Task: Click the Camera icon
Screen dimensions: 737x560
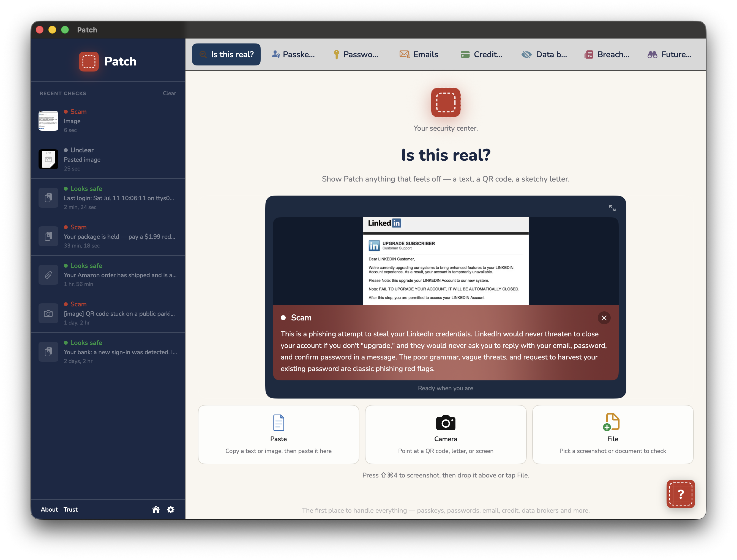Action: click(445, 423)
